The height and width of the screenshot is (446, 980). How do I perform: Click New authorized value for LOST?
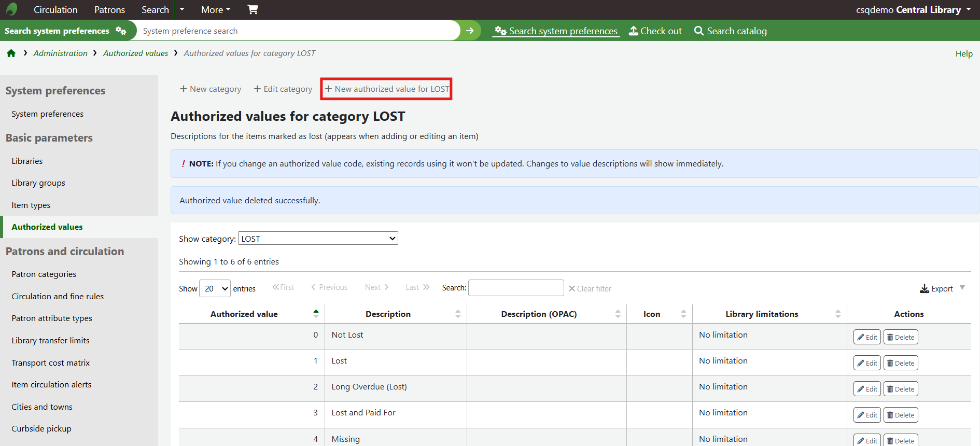[387, 89]
